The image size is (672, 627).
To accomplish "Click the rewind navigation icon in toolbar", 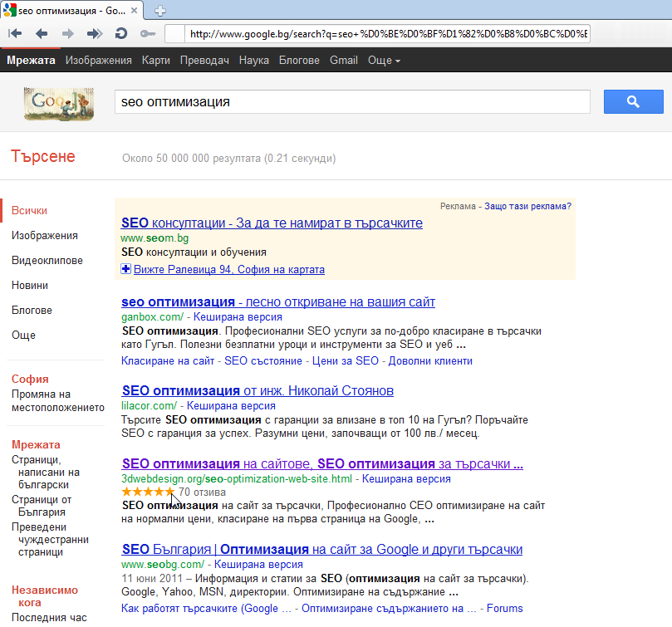I will click(x=15, y=33).
